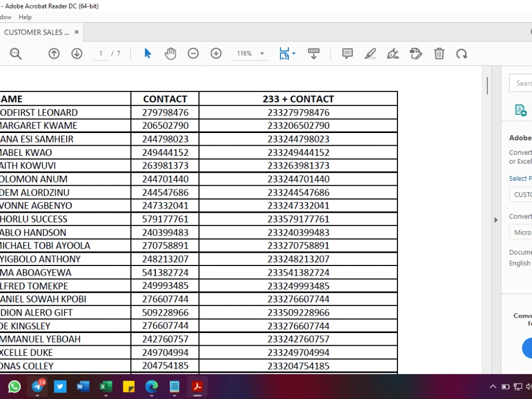Click contact number 244798023
532x399 pixels.
(165, 139)
